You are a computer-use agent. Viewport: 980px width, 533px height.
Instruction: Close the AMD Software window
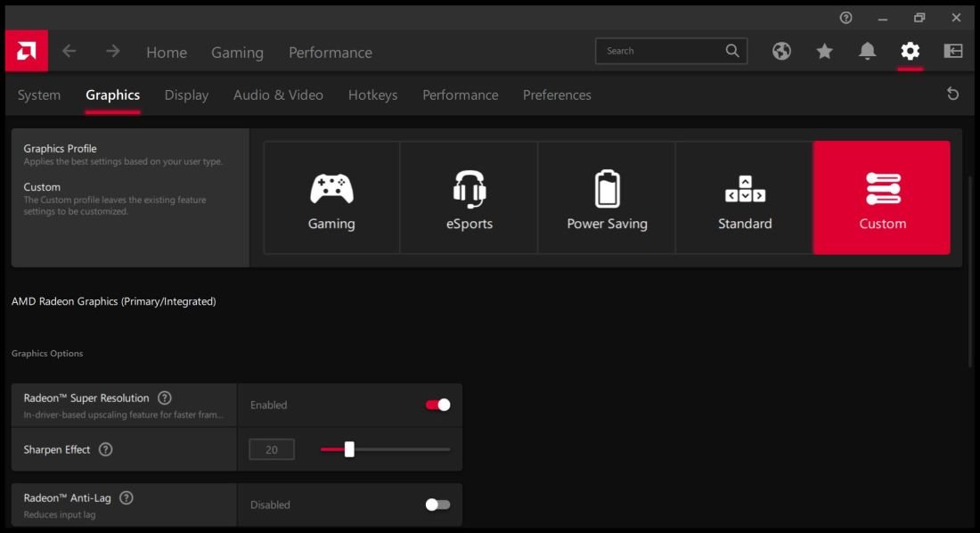point(956,18)
